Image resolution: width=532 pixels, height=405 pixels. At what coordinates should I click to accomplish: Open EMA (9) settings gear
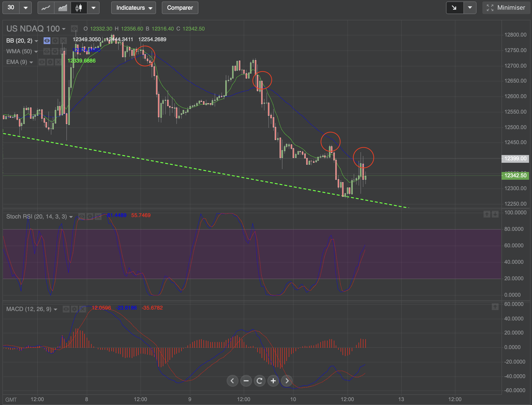50,62
